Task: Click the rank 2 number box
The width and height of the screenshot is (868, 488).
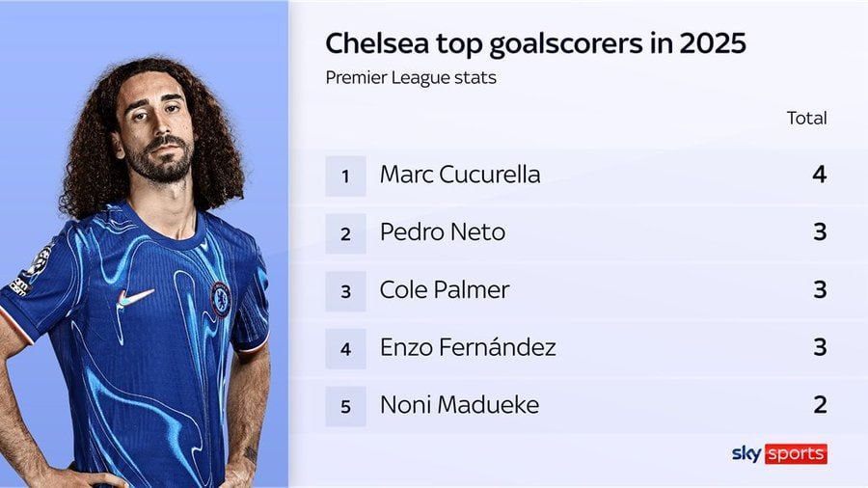Action: 345,233
